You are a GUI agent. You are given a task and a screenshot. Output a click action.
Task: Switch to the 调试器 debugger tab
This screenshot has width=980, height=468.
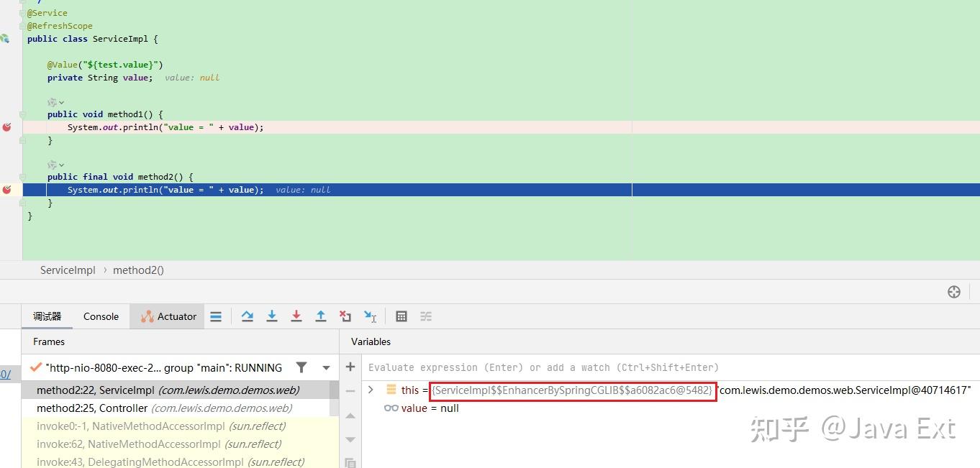click(47, 316)
